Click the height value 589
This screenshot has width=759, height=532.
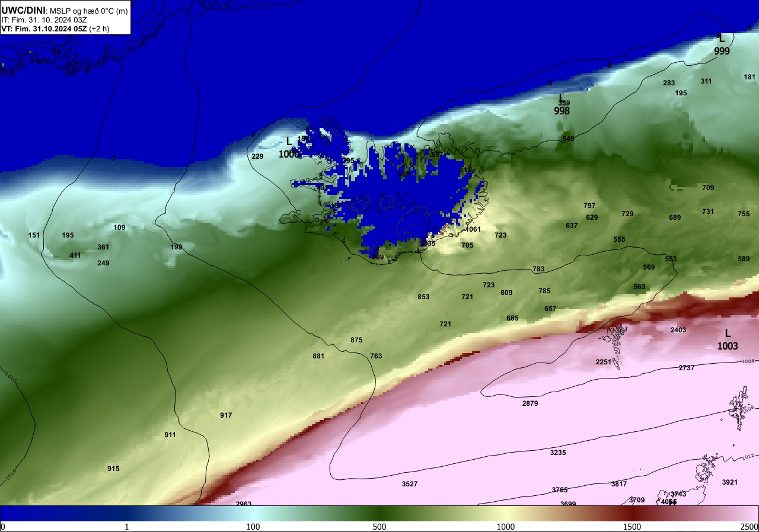tap(744, 259)
